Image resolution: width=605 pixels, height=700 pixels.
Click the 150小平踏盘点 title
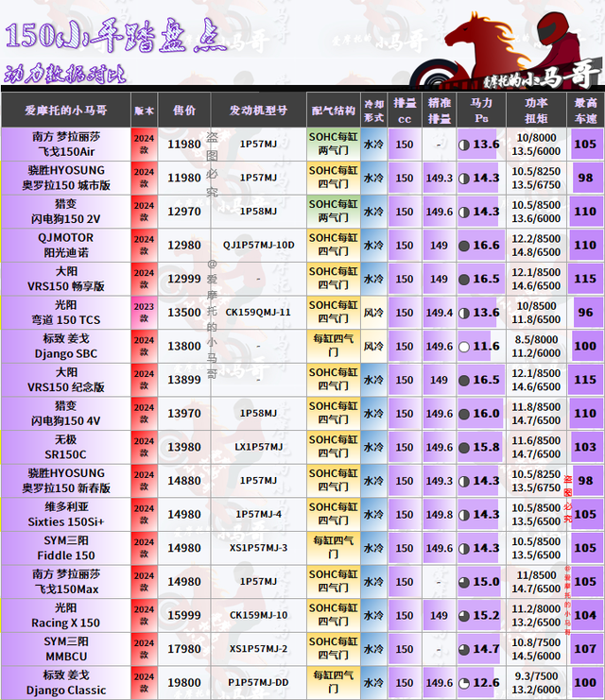[x=117, y=36]
